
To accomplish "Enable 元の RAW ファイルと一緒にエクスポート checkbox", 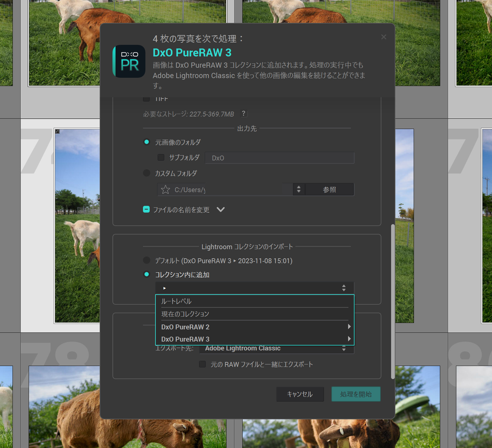I will (202, 364).
